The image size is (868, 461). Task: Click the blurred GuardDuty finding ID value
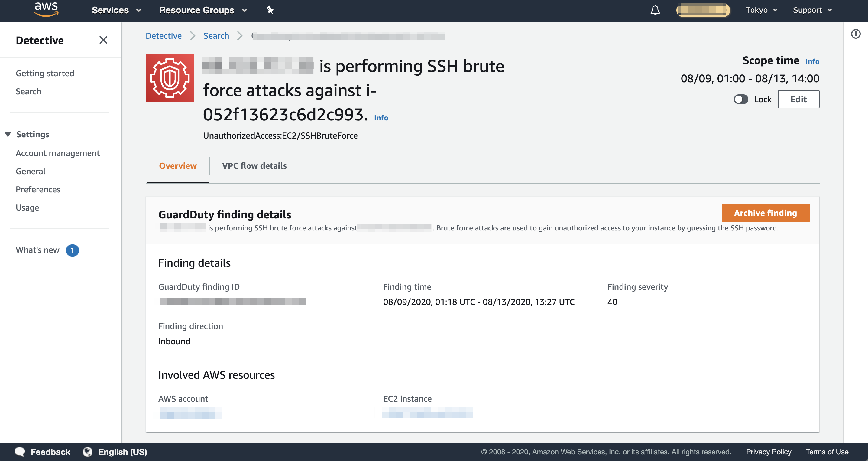pyautogui.click(x=232, y=302)
